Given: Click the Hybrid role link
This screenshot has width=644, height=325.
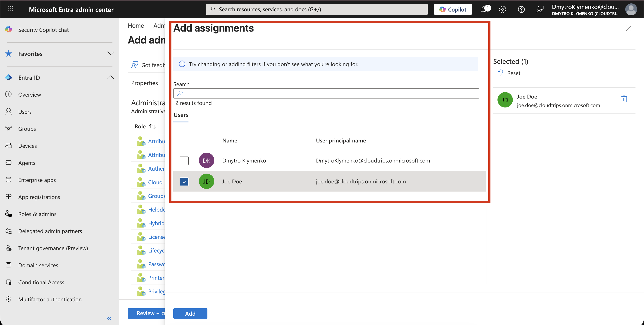Looking at the screenshot, I should pos(156,223).
